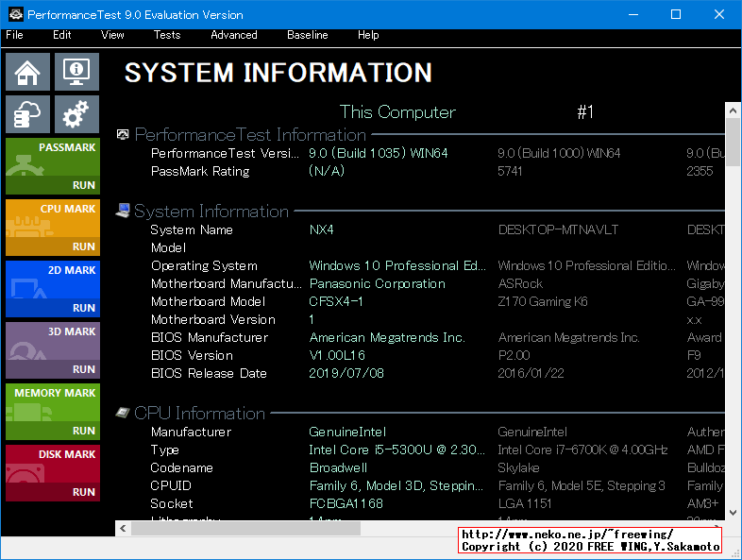Open the File menu

pos(14,35)
